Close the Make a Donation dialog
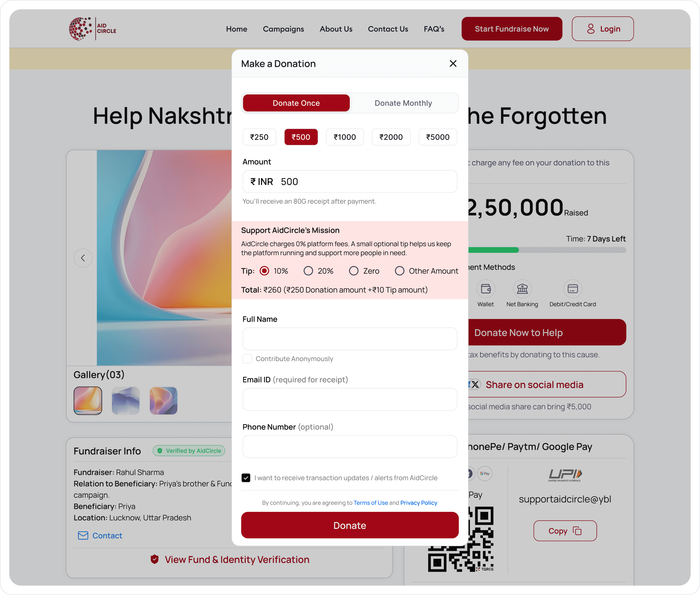 coord(453,63)
